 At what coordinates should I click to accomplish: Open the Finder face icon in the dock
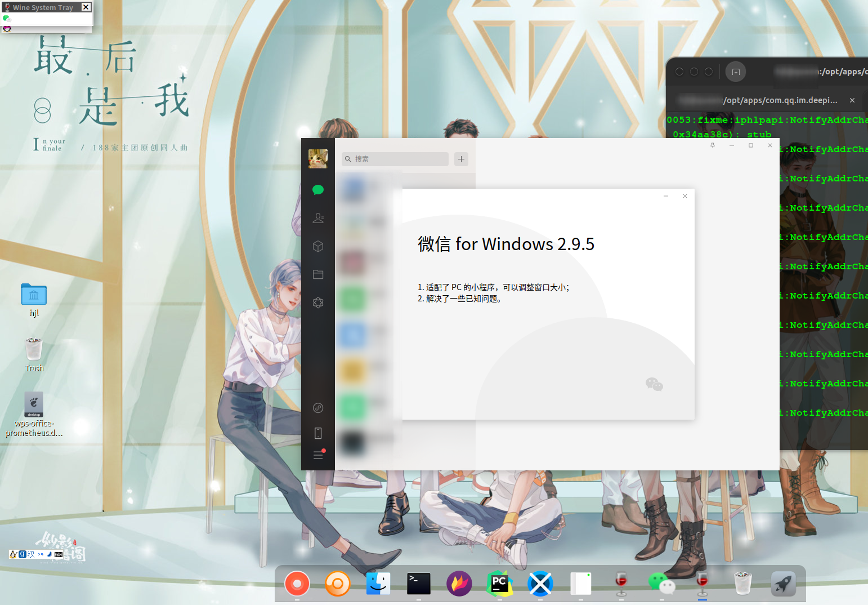(378, 584)
